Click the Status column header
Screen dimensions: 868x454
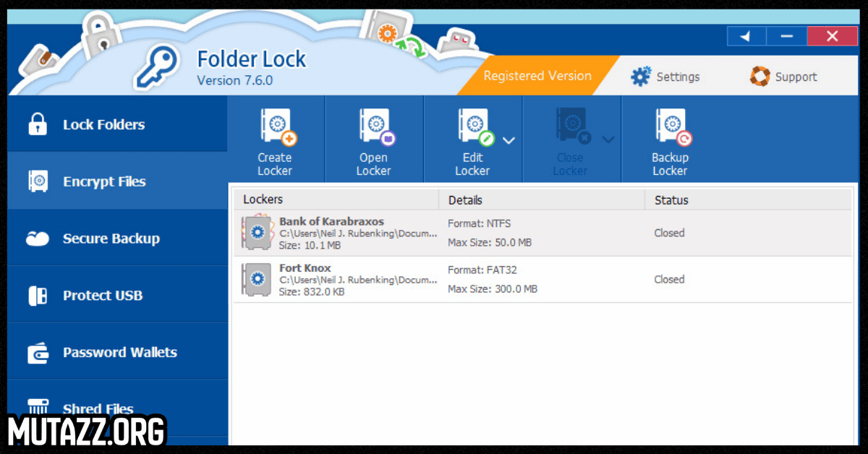click(x=671, y=200)
